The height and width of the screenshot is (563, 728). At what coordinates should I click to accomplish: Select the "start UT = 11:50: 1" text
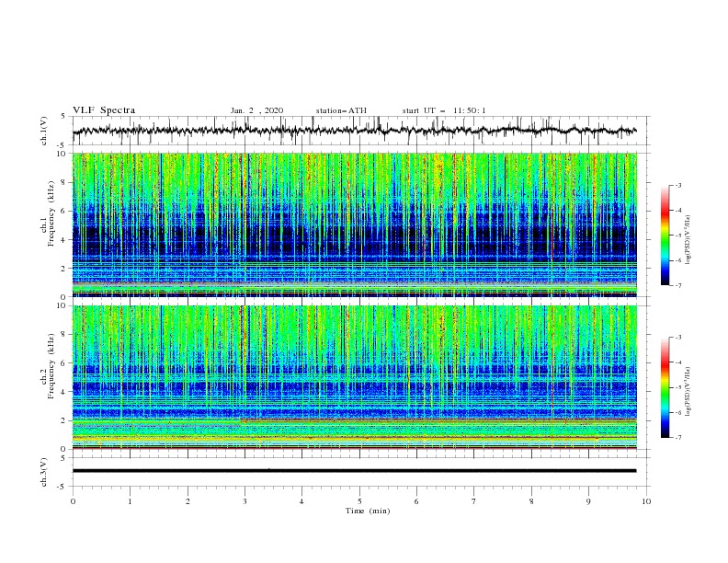point(444,110)
